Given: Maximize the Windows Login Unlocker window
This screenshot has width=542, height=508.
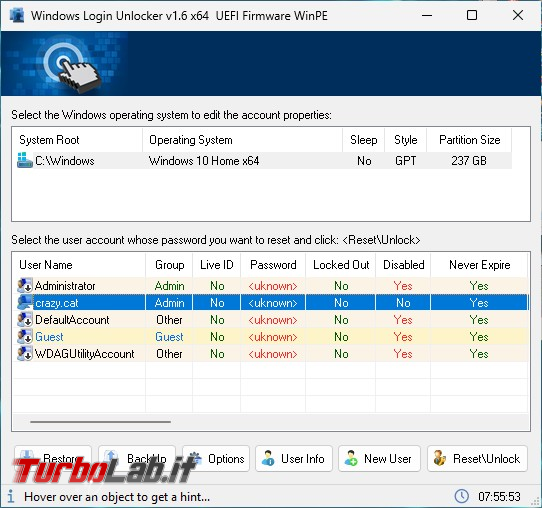Looking at the screenshot, I should click(472, 15).
